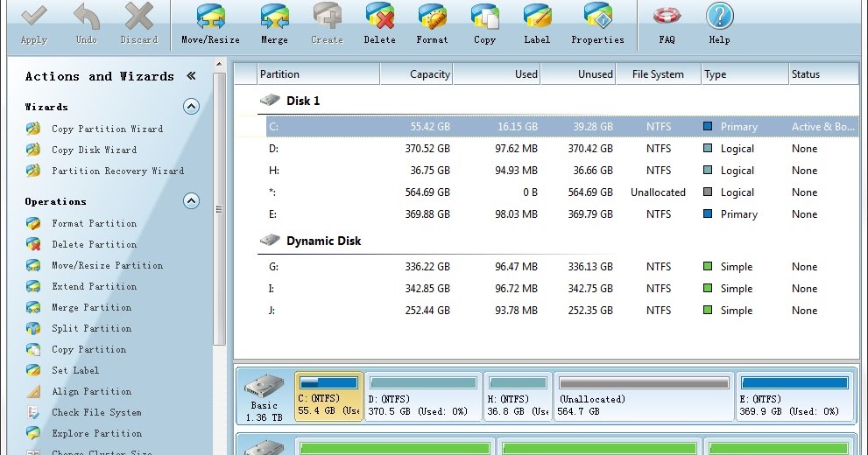Click the Apply checkmark icon

pos(34,17)
